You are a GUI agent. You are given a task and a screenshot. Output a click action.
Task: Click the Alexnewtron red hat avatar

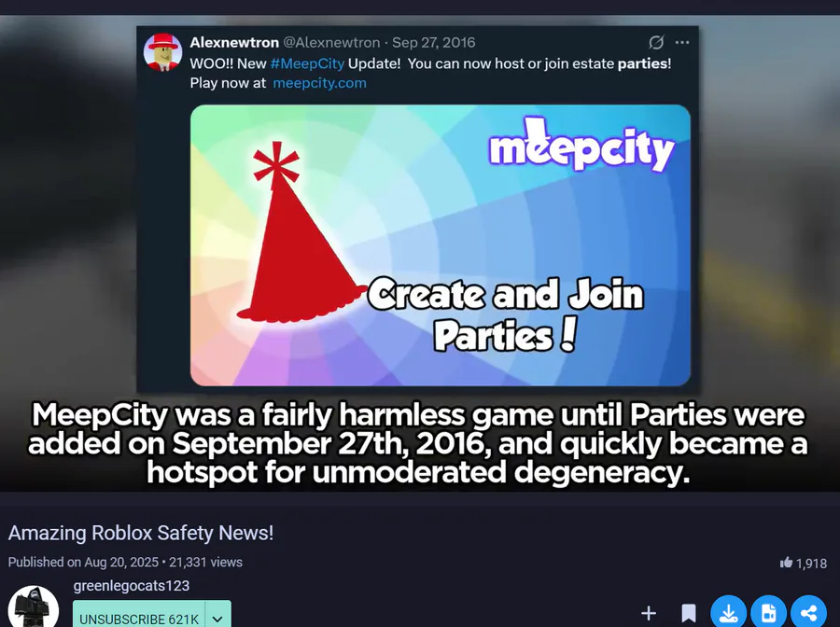click(x=162, y=52)
